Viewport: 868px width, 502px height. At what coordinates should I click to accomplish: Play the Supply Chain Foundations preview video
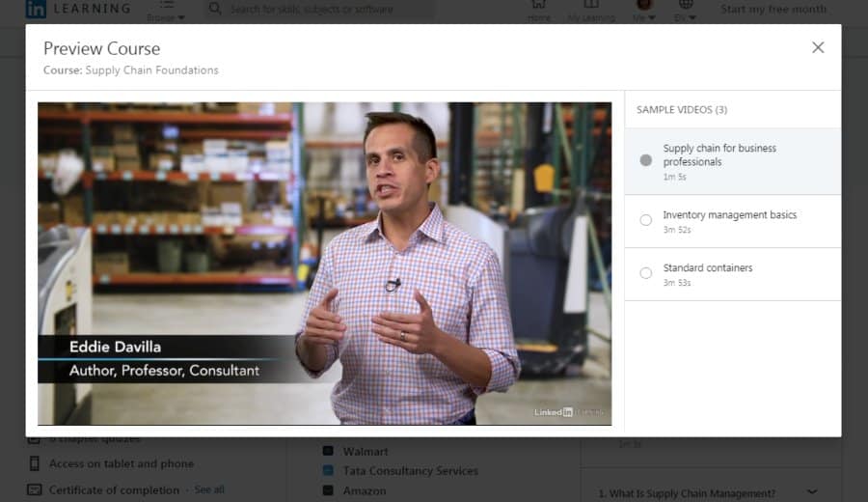[324, 264]
